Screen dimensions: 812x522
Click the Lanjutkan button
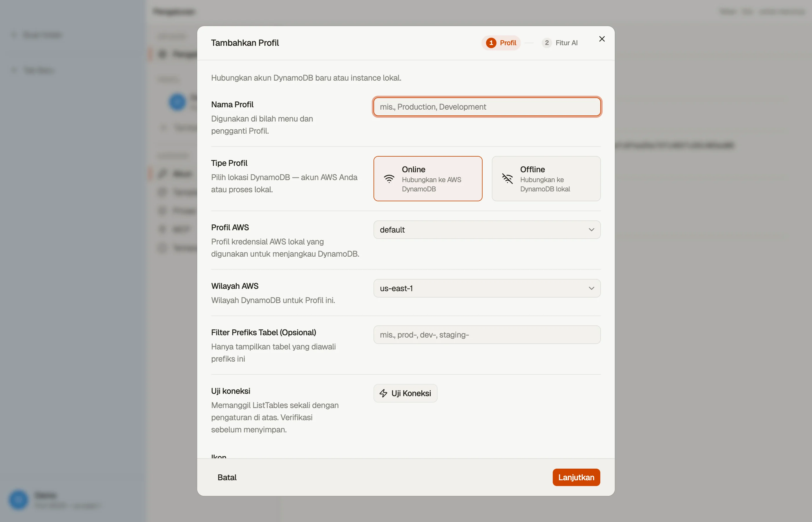(x=576, y=477)
